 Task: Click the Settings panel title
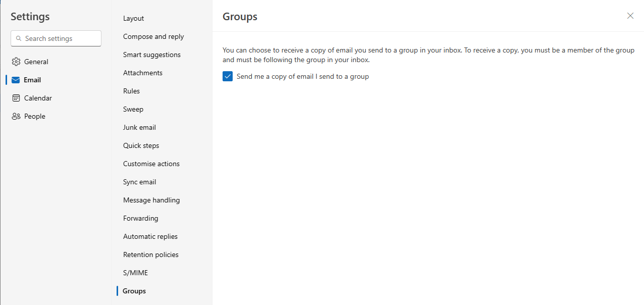[x=30, y=17]
